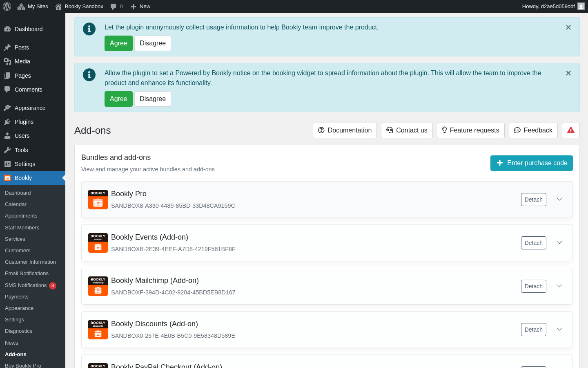Image resolution: width=588 pixels, height=368 pixels.
Task: Expand Bookly Mailchimp add-on chevron
Action: (x=559, y=286)
